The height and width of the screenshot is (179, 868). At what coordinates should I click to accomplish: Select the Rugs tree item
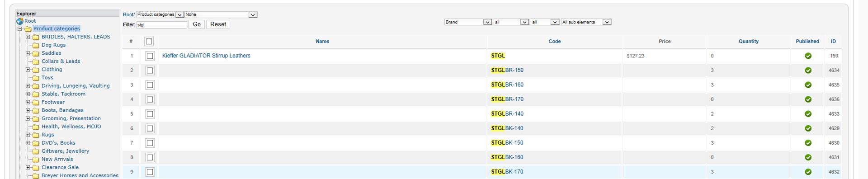(x=47, y=135)
